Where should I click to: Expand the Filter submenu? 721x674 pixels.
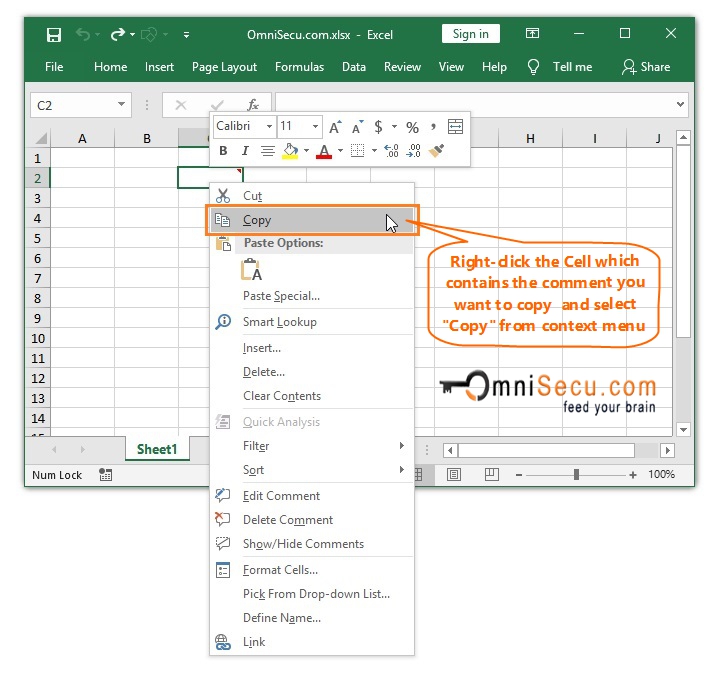312,446
